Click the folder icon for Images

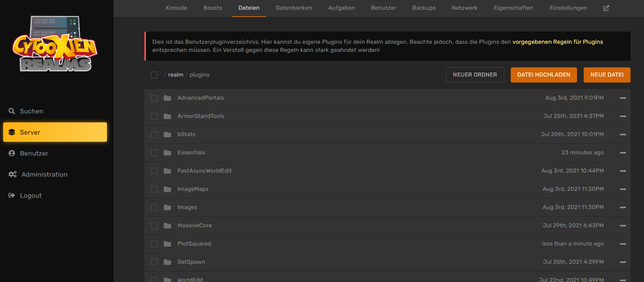(x=167, y=207)
